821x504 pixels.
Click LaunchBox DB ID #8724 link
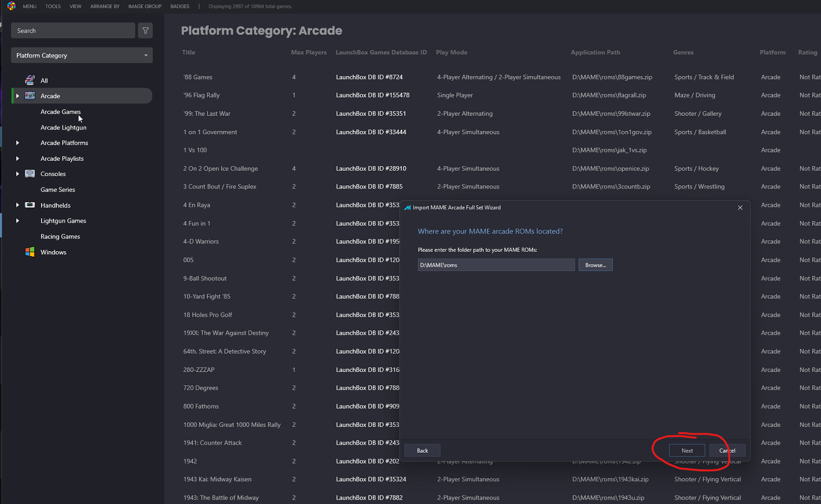coord(369,77)
